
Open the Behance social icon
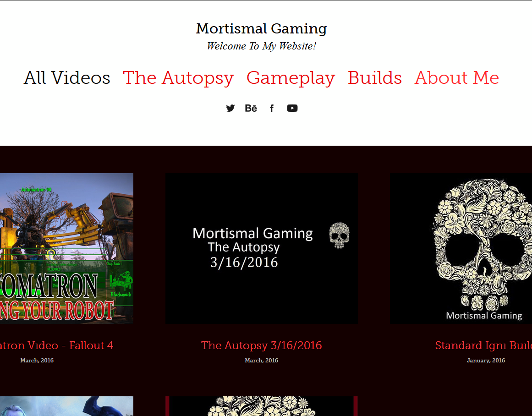(x=251, y=108)
